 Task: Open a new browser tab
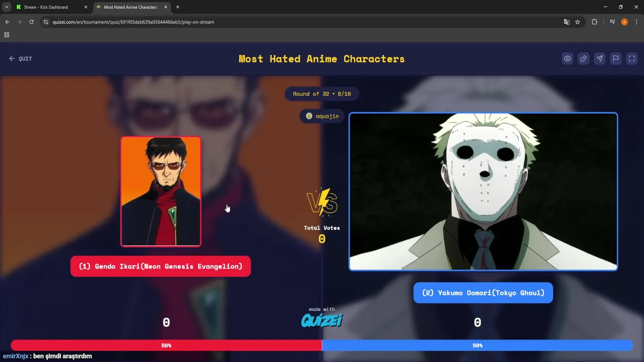178,7
